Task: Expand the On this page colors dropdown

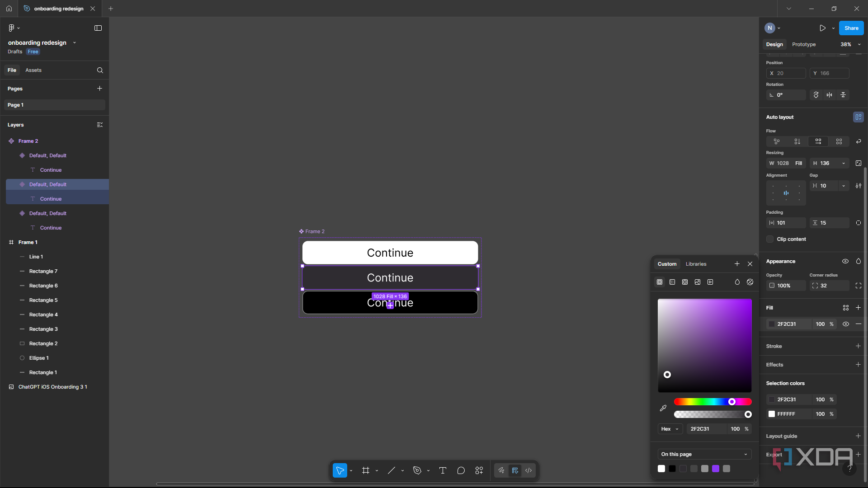Action: pyautogui.click(x=704, y=454)
